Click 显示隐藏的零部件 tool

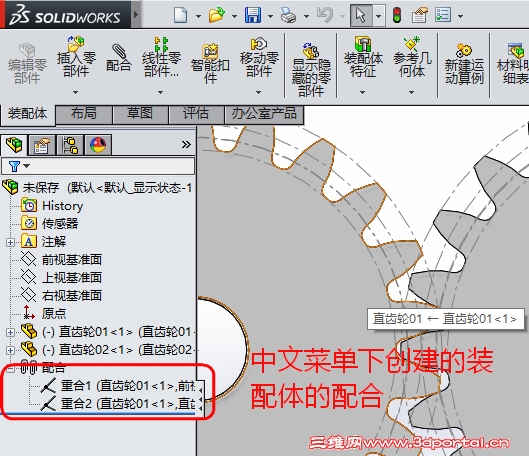click(311, 69)
